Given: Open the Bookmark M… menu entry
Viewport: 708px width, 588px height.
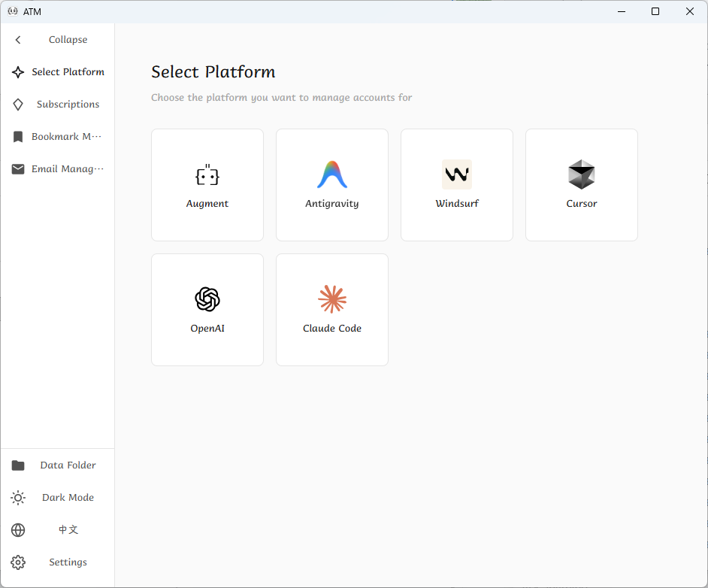Looking at the screenshot, I should 67,137.
